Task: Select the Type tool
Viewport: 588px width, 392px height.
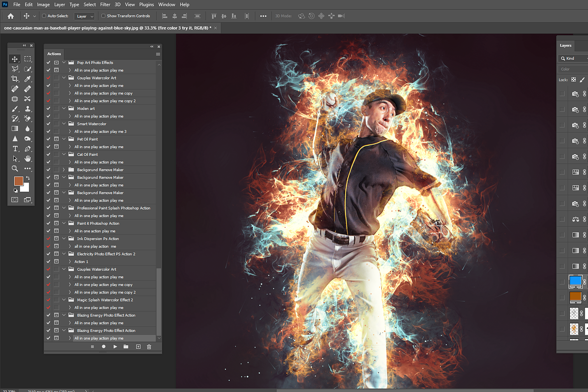Action: coord(15,148)
